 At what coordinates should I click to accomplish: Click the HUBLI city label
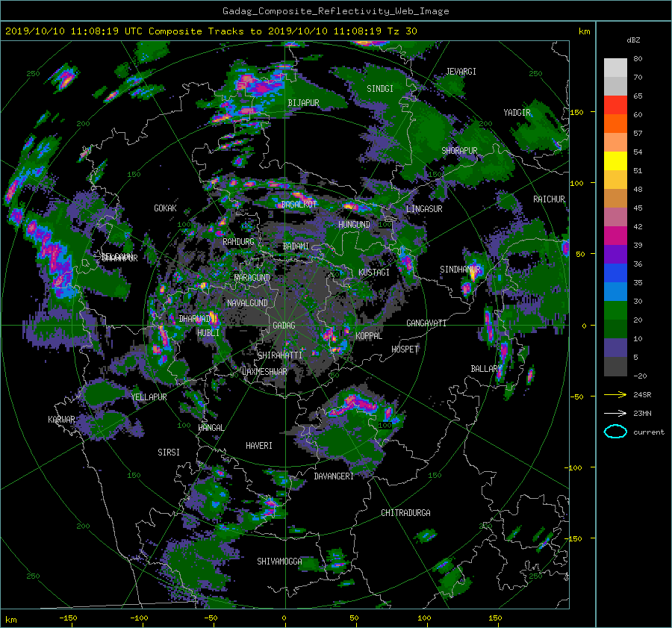click(208, 333)
